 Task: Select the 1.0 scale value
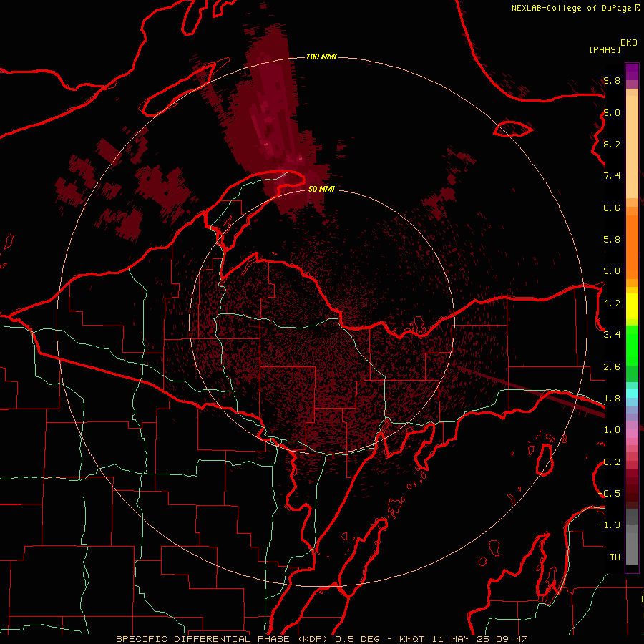click(612, 430)
